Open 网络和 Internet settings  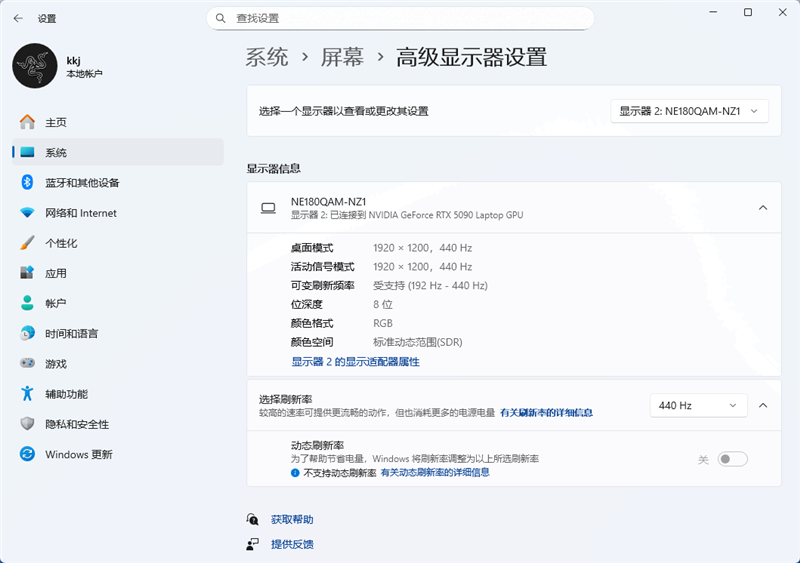coord(118,212)
